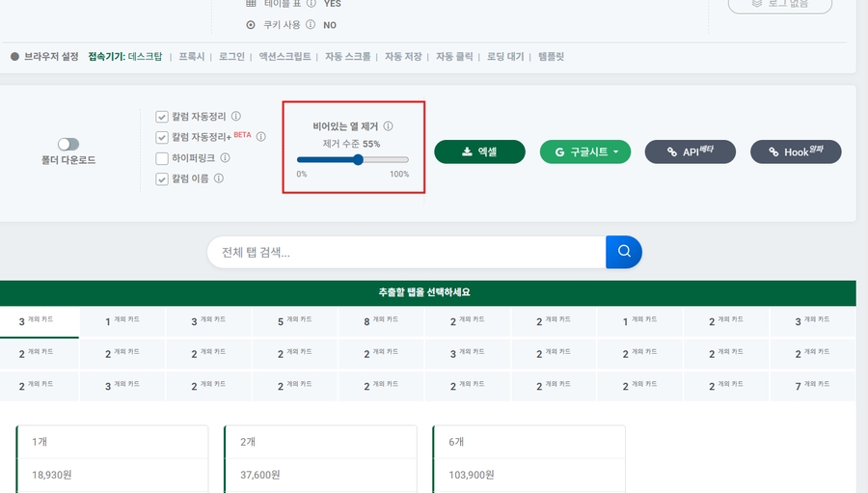868x493 pixels.
Task: Select the '8 개의 카드' tab
Action: (382, 320)
